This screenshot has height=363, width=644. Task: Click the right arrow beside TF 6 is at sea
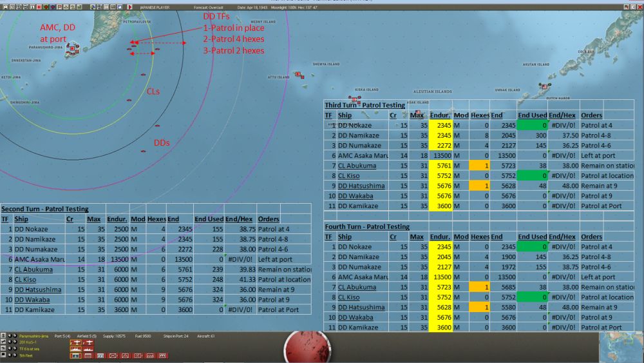tap(15, 349)
